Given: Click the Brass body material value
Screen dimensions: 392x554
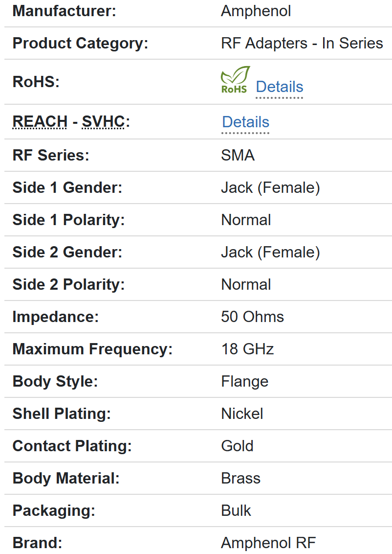Looking at the screenshot, I should [x=240, y=479].
